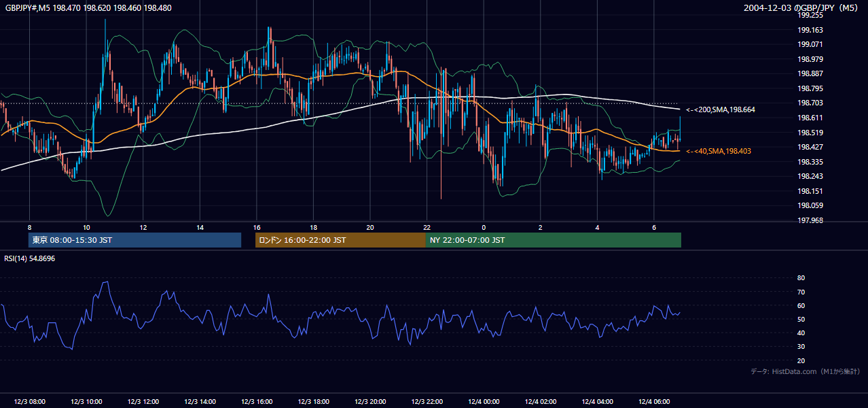Click hour label 8 under price chart
This screenshot has width=868, height=408.
(x=29, y=227)
